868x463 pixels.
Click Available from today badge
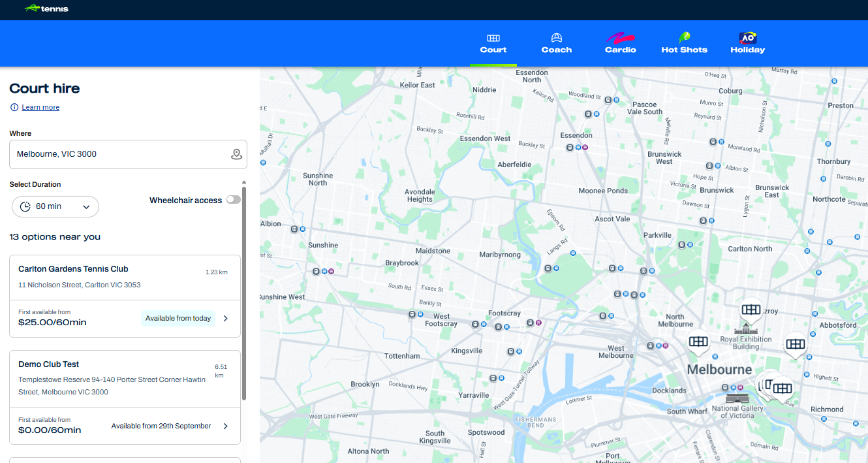[x=178, y=319]
